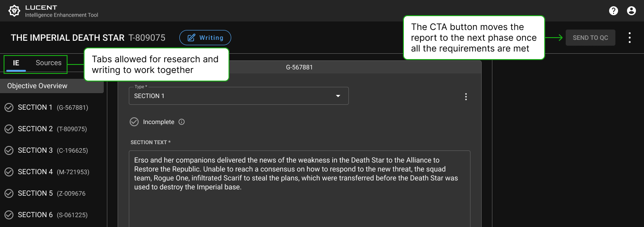Click into the Section Text field
Image resolution: width=644 pixels, height=227 pixels.
[x=300, y=188]
